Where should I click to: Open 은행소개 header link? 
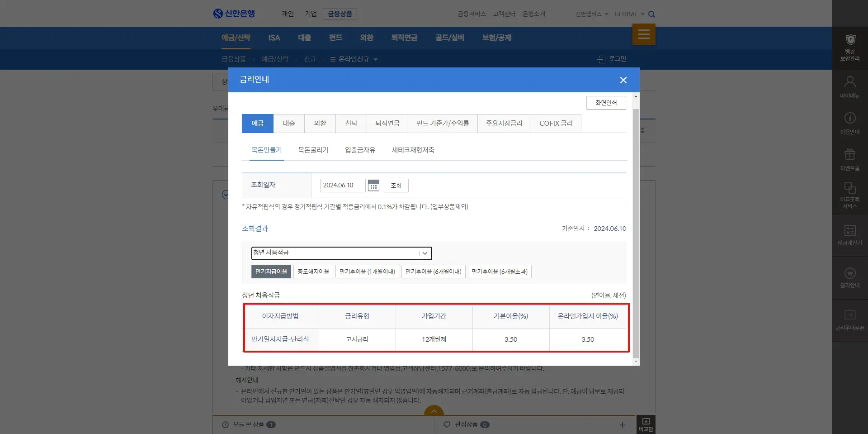coord(534,14)
